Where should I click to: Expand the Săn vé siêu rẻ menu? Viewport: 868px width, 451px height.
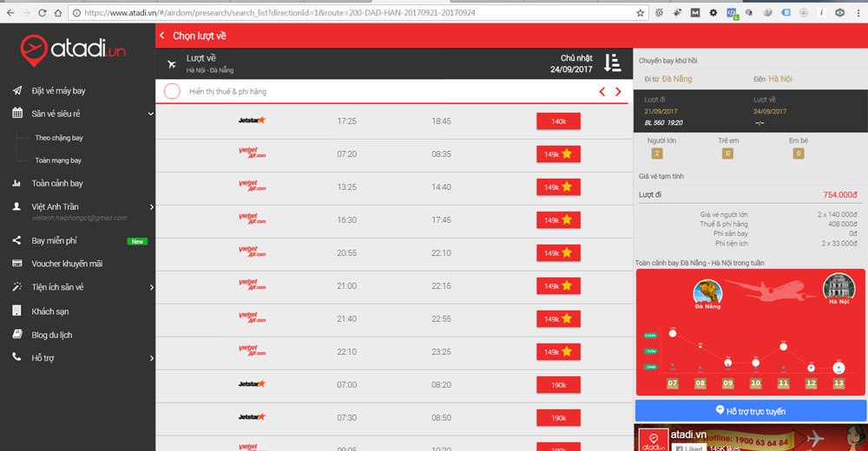tap(150, 114)
